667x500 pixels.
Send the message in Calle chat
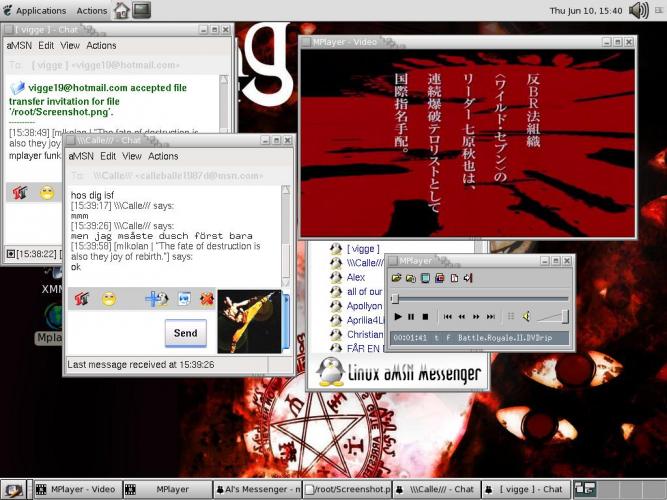tap(185, 333)
